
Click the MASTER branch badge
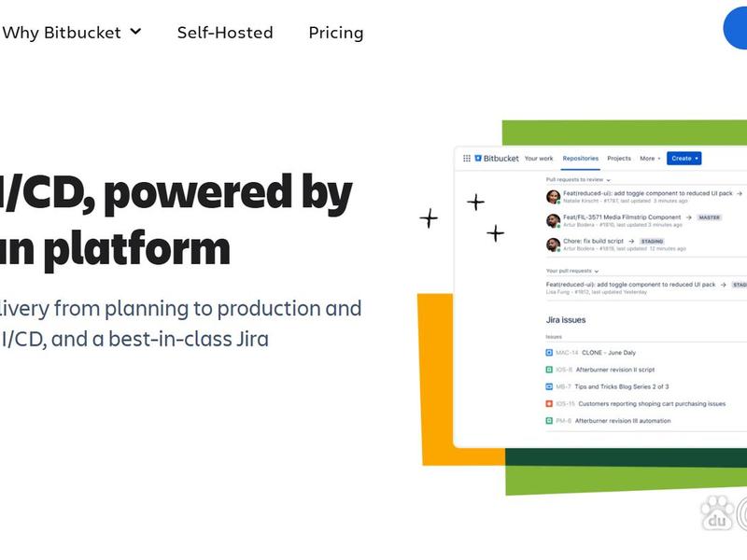(x=709, y=217)
